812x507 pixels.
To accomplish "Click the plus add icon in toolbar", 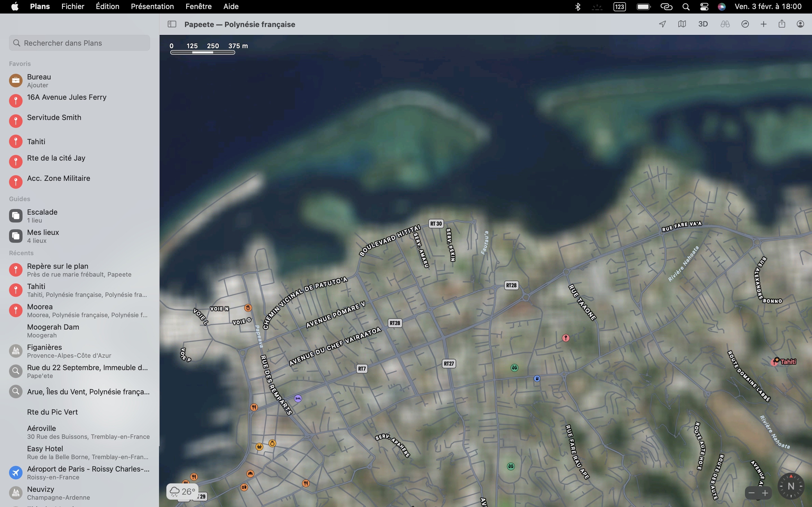I will click(763, 24).
